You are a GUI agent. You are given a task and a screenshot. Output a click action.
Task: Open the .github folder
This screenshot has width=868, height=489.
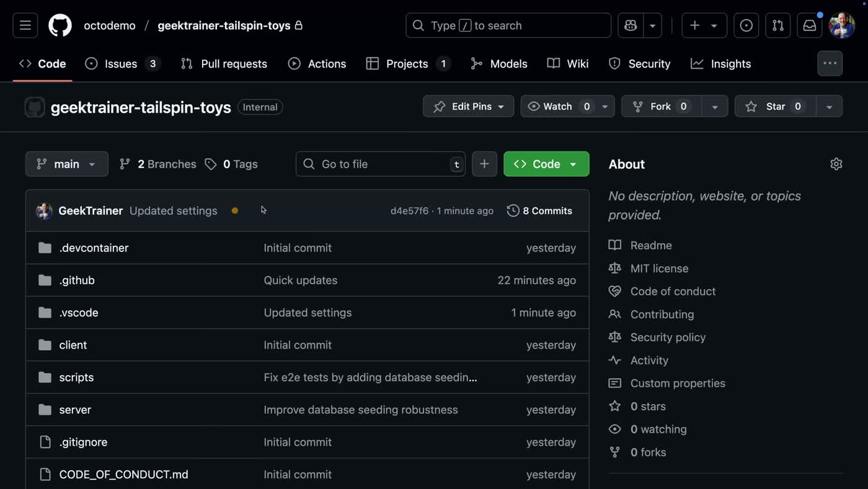point(77,280)
